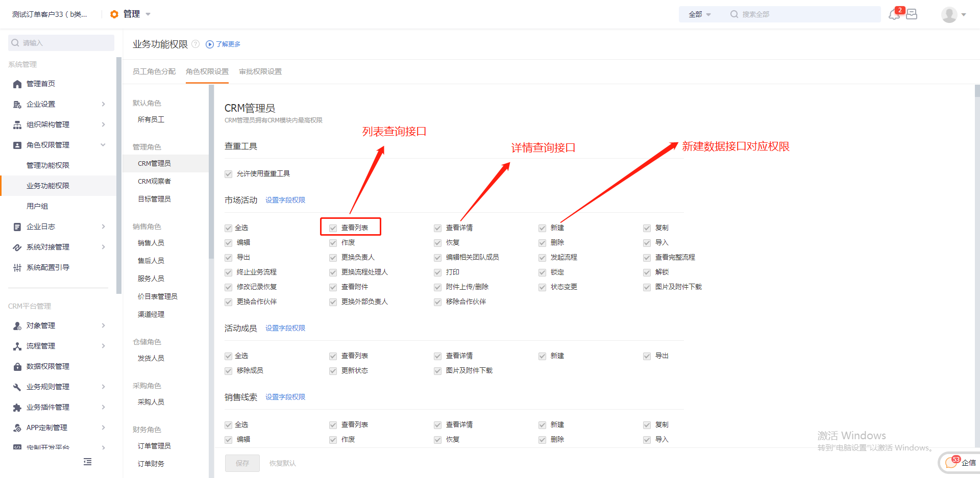Click the APP定制管理 icon
The width and height of the screenshot is (980, 478).
point(17,427)
